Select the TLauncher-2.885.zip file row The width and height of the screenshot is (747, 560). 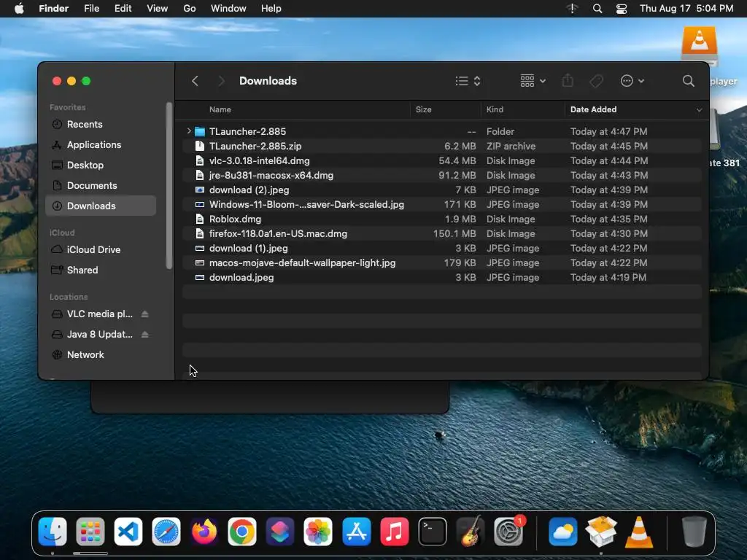click(441, 146)
